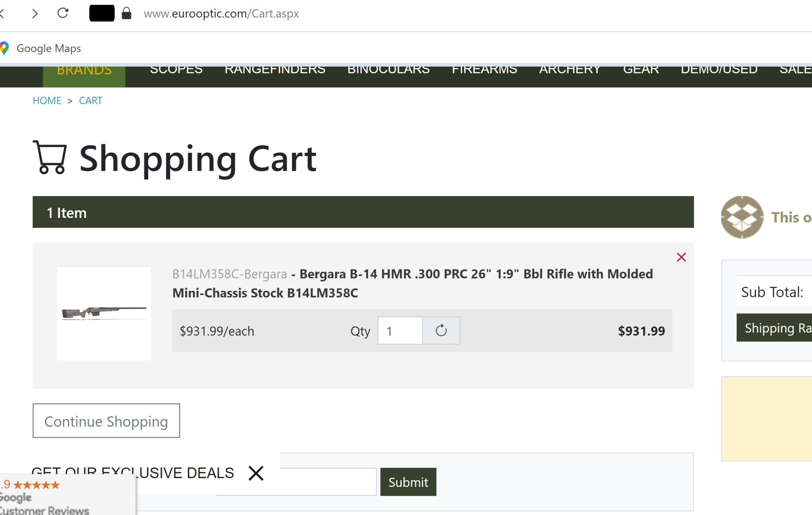
Task: Open the Bergara B-14 HMR product title link
Action: click(x=412, y=283)
